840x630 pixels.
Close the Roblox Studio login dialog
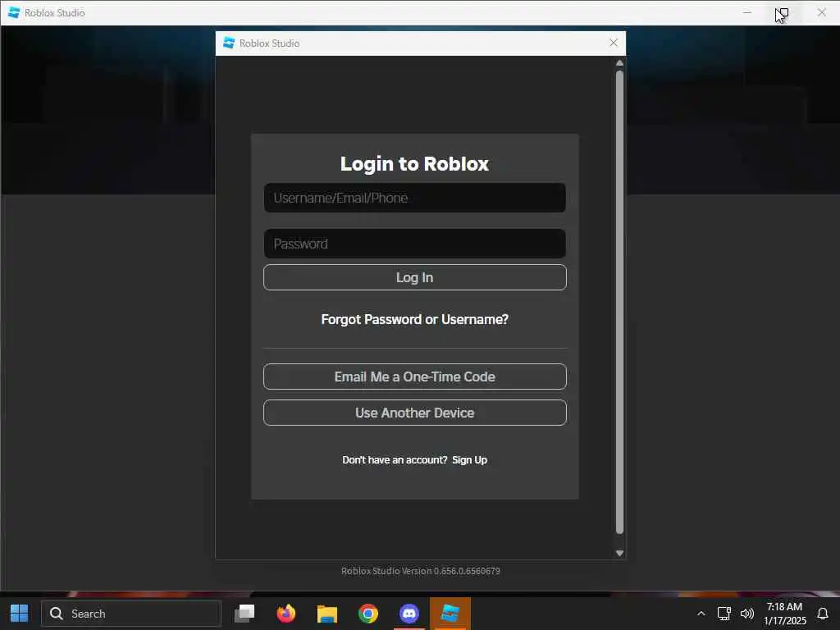coord(614,43)
